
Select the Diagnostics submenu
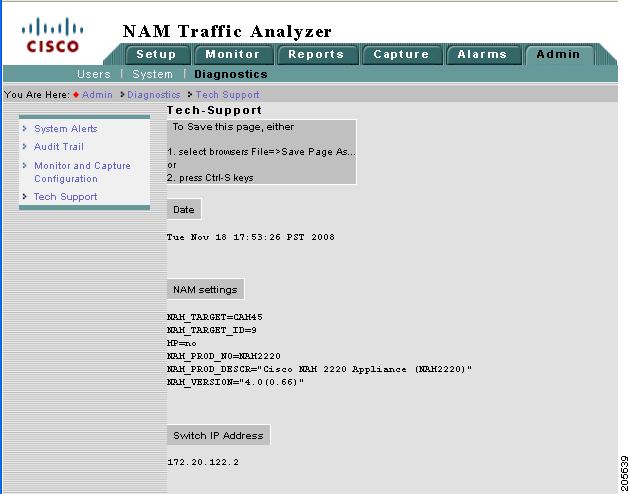pos(231,74)
